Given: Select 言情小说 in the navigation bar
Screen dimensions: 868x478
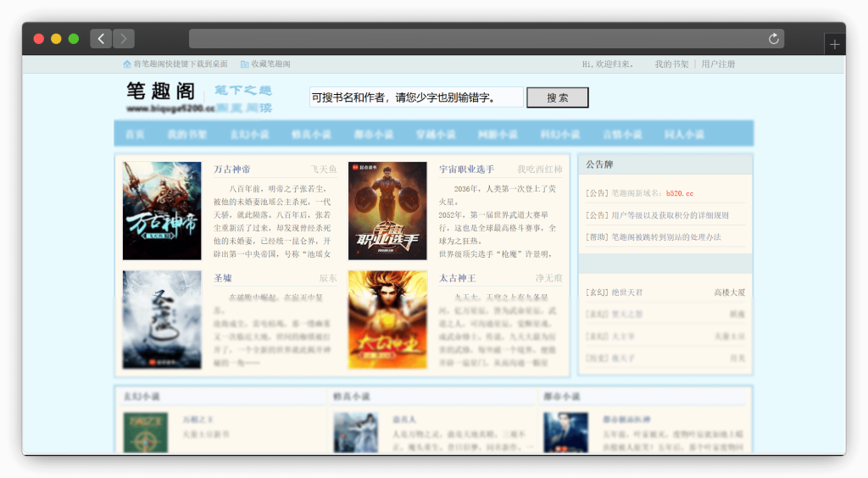Looking at the screenshot, I should (622, 135).
